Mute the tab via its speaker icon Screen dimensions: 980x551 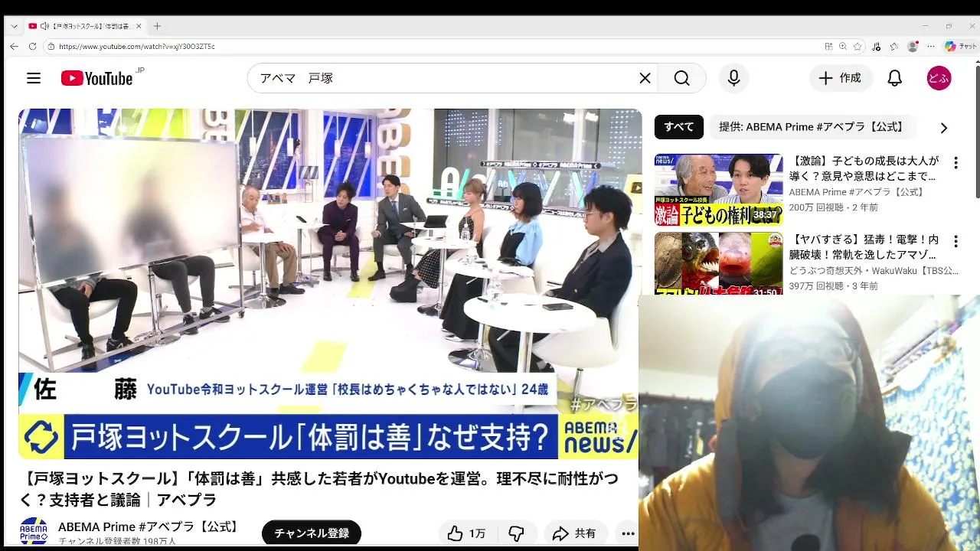pyautogui.click(x=44, y=26)
